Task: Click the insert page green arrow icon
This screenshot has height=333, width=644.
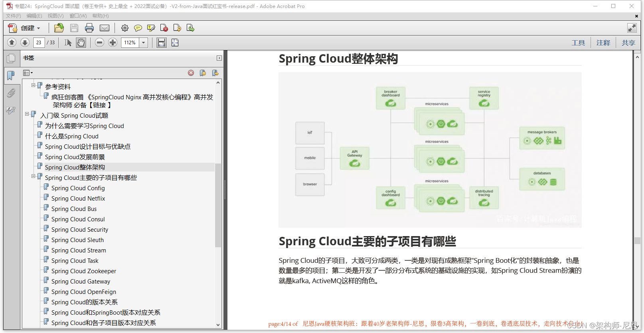Action: [x=190, y=28]
